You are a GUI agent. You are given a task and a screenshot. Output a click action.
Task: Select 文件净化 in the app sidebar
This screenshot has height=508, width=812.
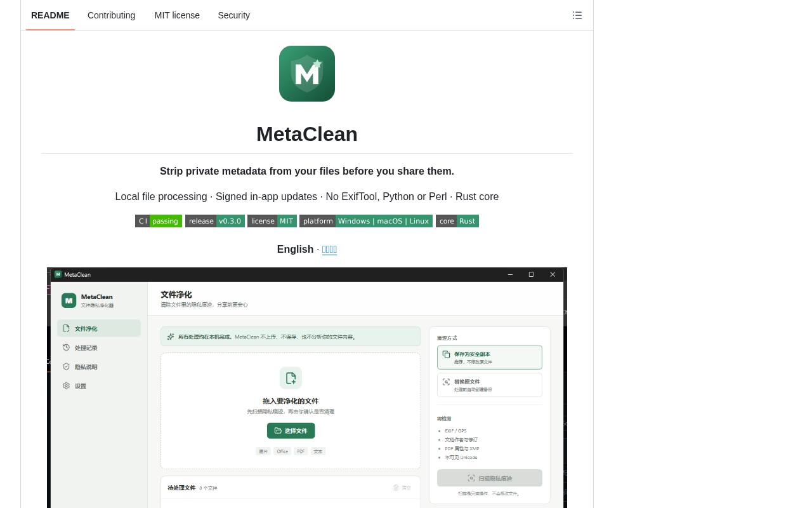point(99,328)
